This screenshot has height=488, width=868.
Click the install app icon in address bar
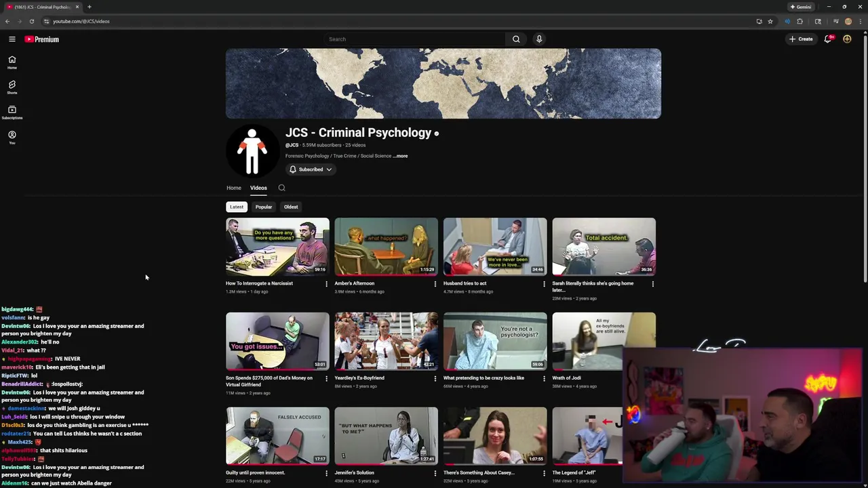(759, 21)
